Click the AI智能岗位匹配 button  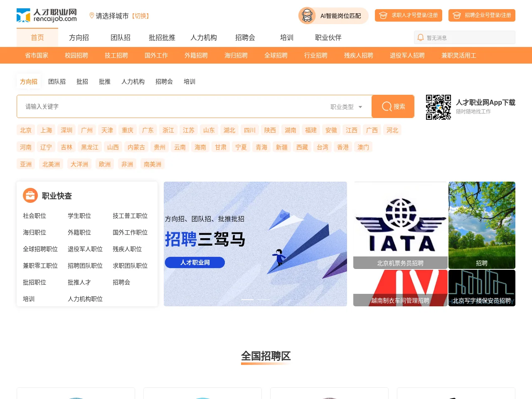click(x=333, y=16)
